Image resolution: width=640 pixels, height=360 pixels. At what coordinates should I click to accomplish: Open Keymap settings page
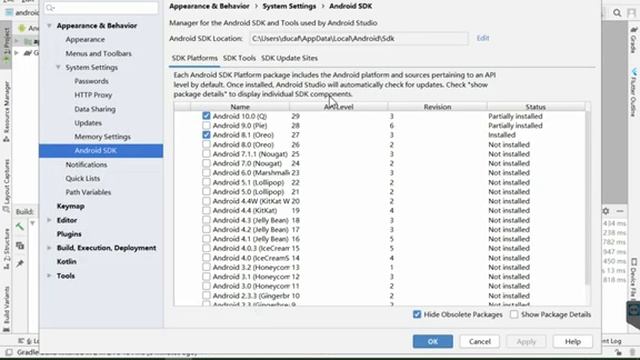(71, 206)
